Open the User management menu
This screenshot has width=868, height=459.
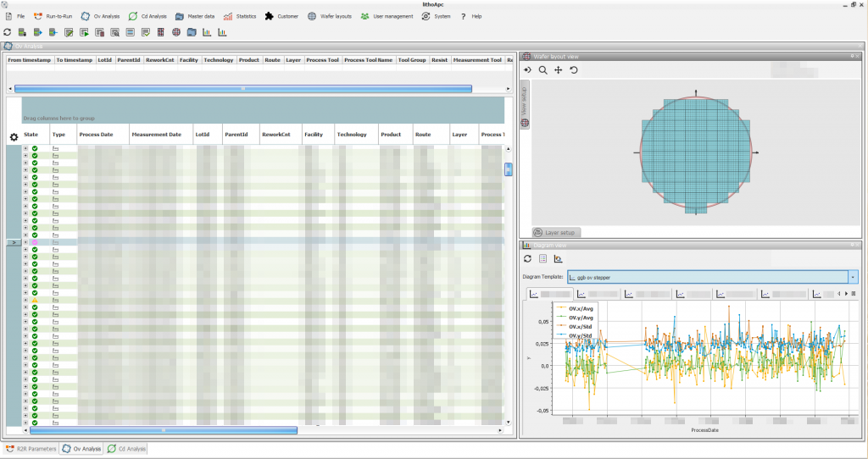(387, 17)
